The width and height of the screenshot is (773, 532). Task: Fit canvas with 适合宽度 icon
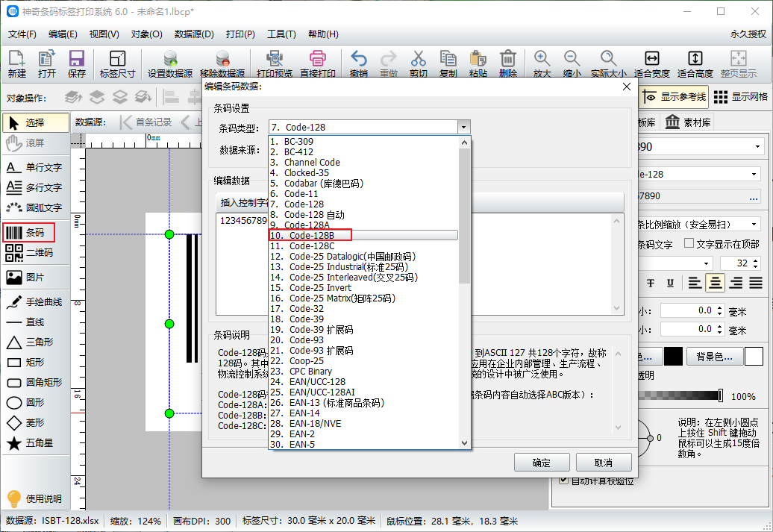tap(651, 63)
